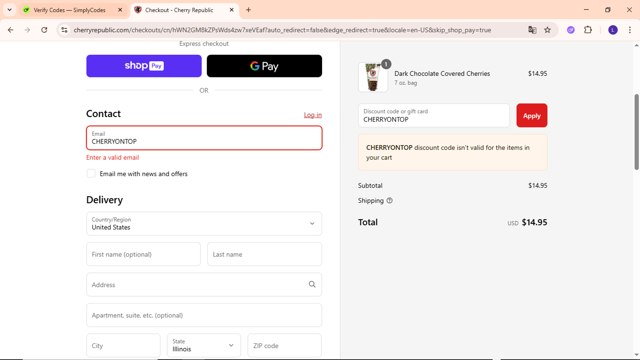The width and height of the screenshot is (640, 360).
Task: Click the address search magnifier icon
Action: (x=312, y=284)
